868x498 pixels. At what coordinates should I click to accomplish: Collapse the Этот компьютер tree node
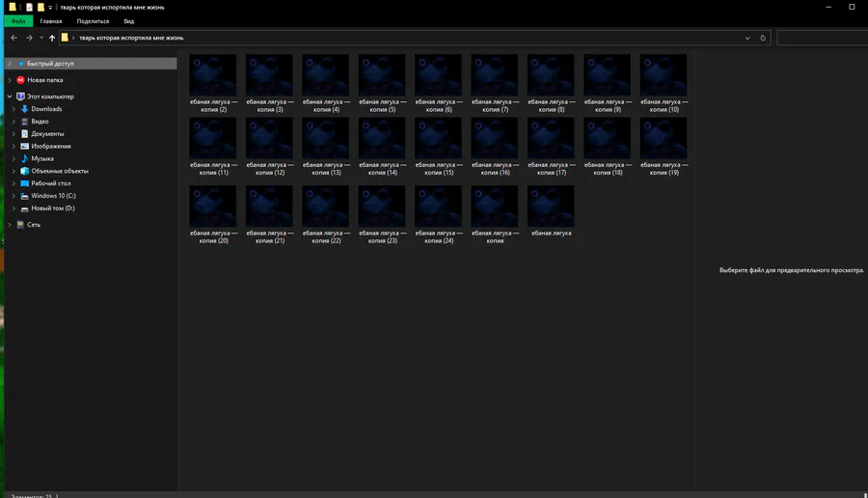coord(10,97)
